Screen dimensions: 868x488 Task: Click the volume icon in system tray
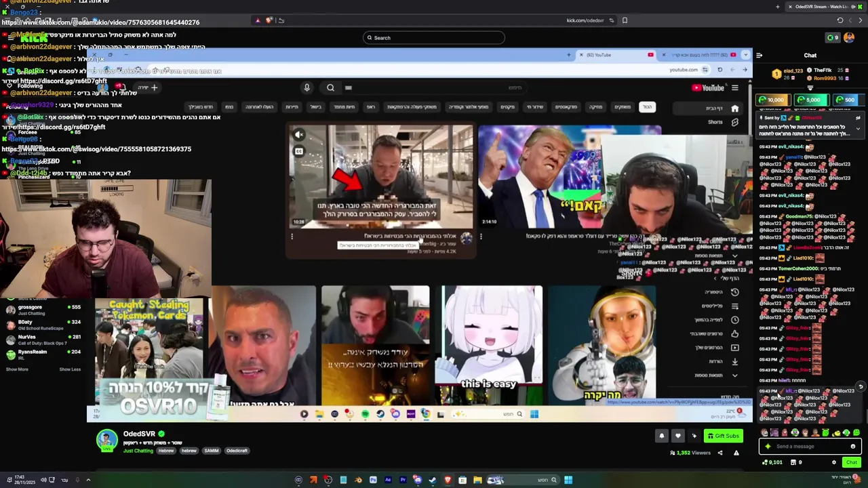(x=43, y=480)
